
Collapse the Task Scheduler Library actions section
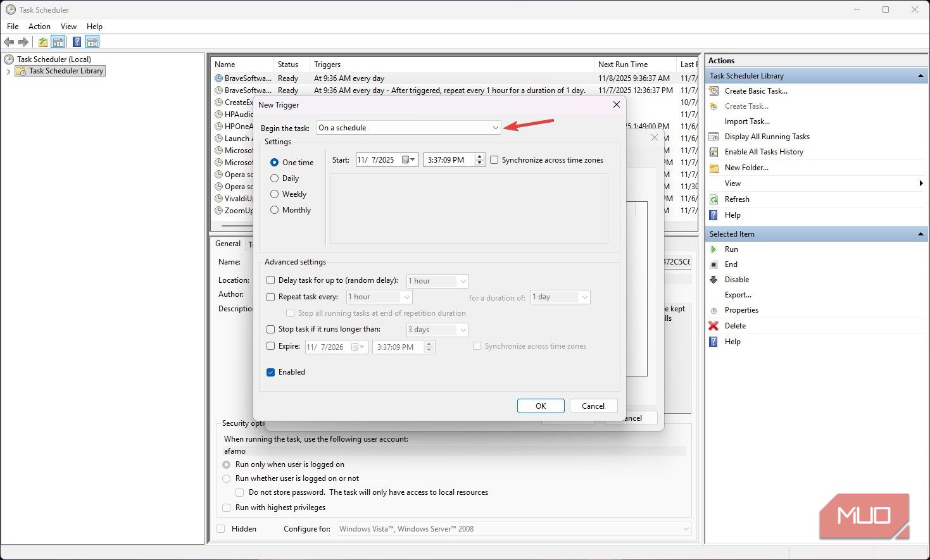click(x=921, y=76)
